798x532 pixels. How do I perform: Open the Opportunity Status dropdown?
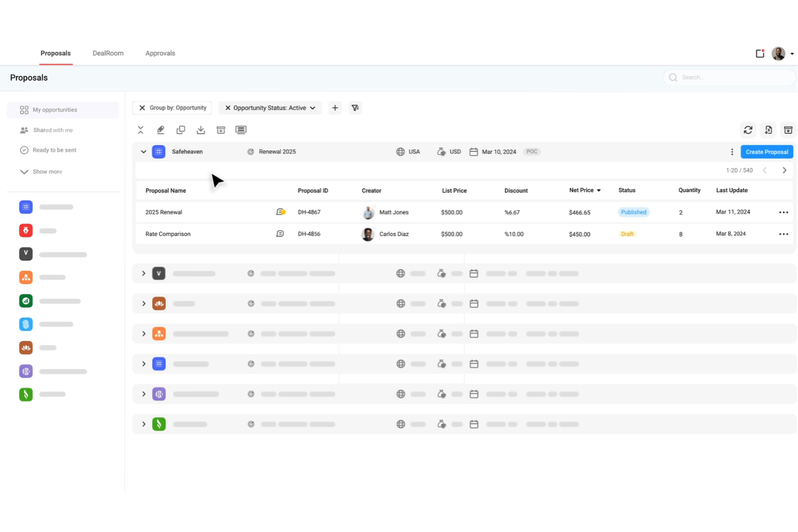click(x=313, y=108)
